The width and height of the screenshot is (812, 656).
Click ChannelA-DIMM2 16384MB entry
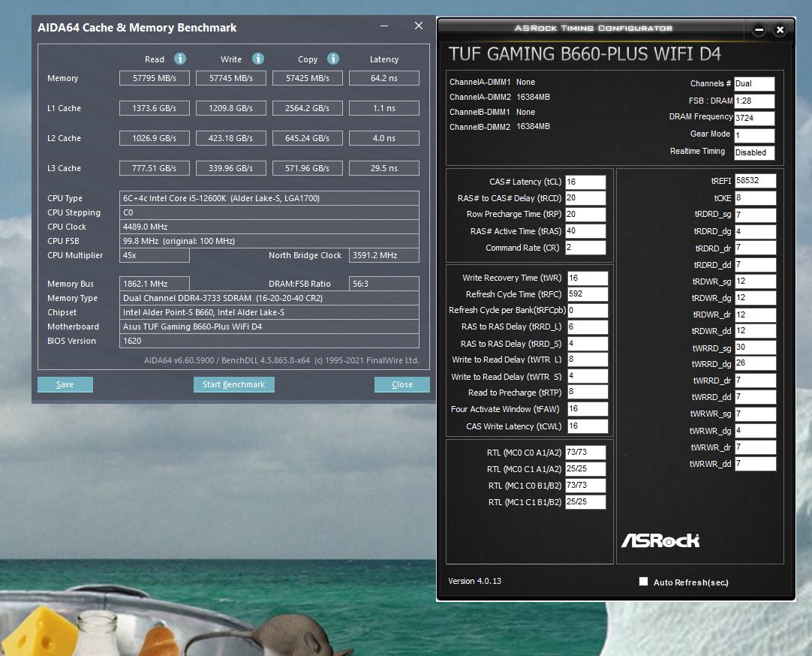[500, 97]
